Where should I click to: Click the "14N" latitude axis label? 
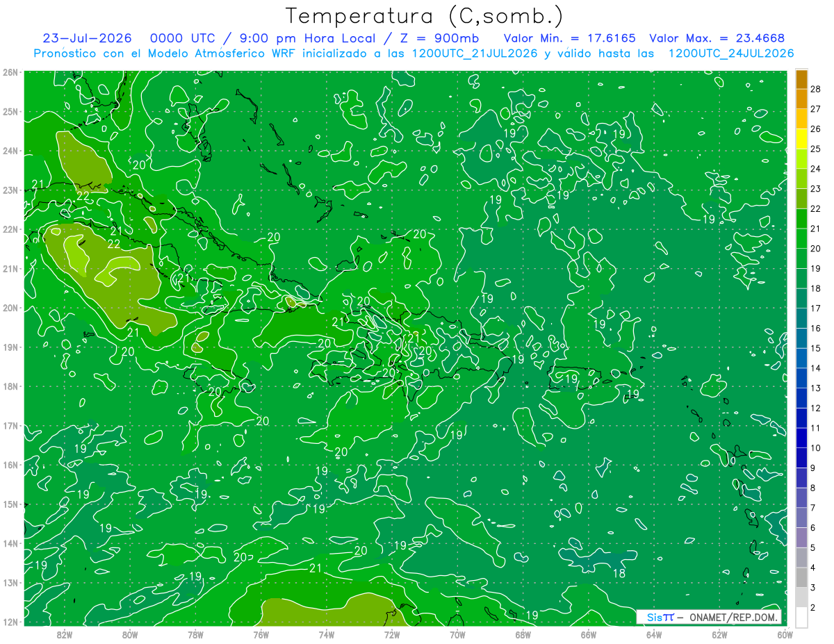(x=10, y=543)
